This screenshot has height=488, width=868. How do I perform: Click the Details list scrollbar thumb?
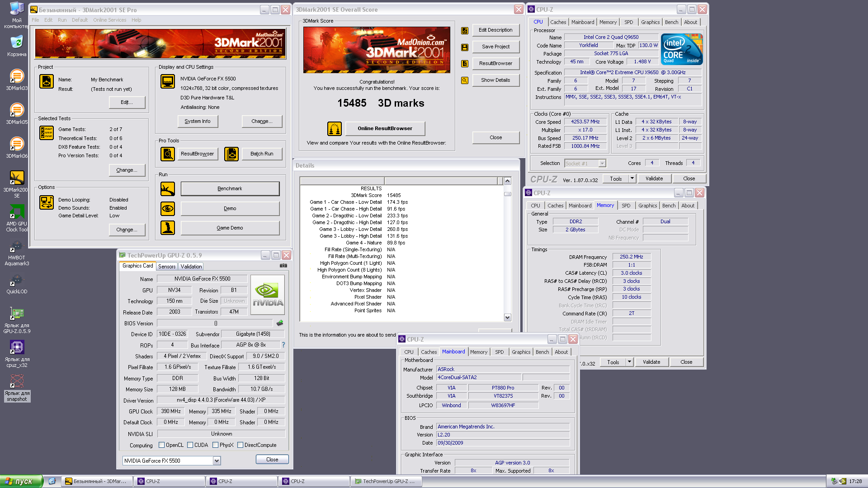(507, 194)
